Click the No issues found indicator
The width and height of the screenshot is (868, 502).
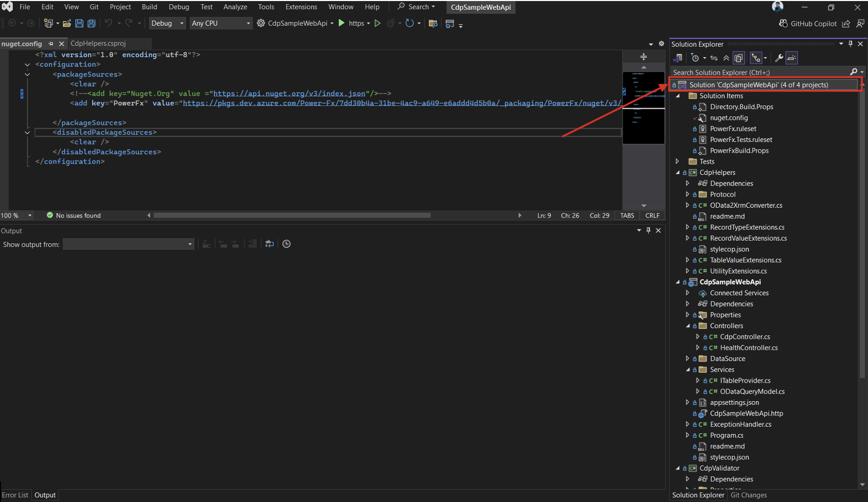click(74, 216)
